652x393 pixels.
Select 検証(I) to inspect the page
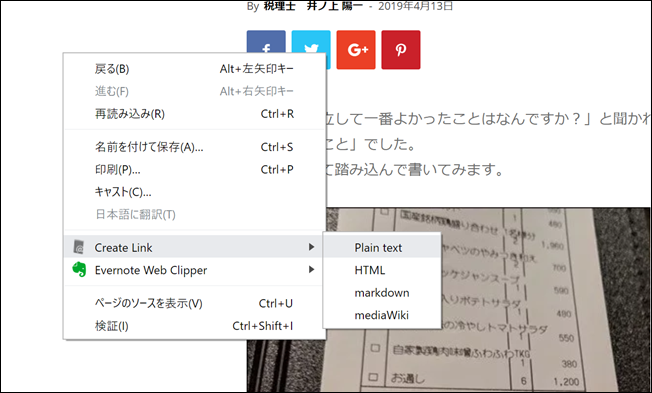point(194,326)
